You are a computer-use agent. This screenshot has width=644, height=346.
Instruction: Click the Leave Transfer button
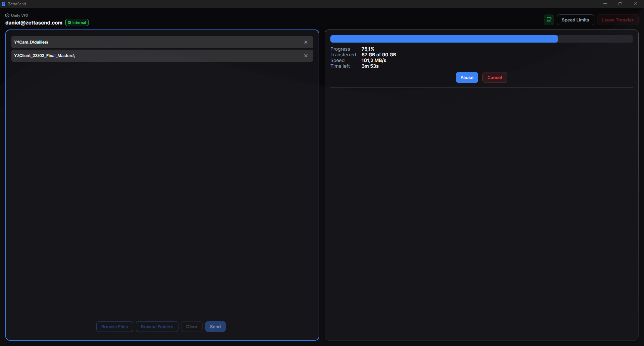point(618,20)
